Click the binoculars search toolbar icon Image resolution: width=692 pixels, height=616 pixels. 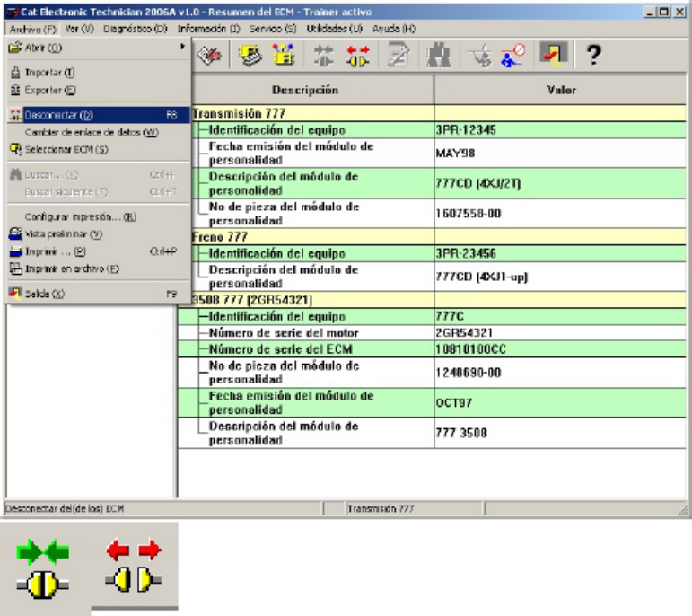click(x=439, y=56)
